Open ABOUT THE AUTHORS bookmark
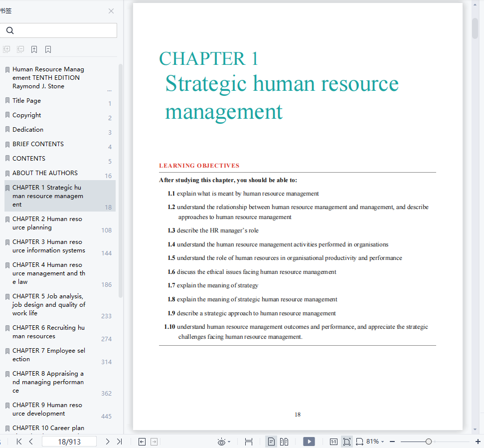This screenshot has width=484, height=448. (x=45, y=173)
